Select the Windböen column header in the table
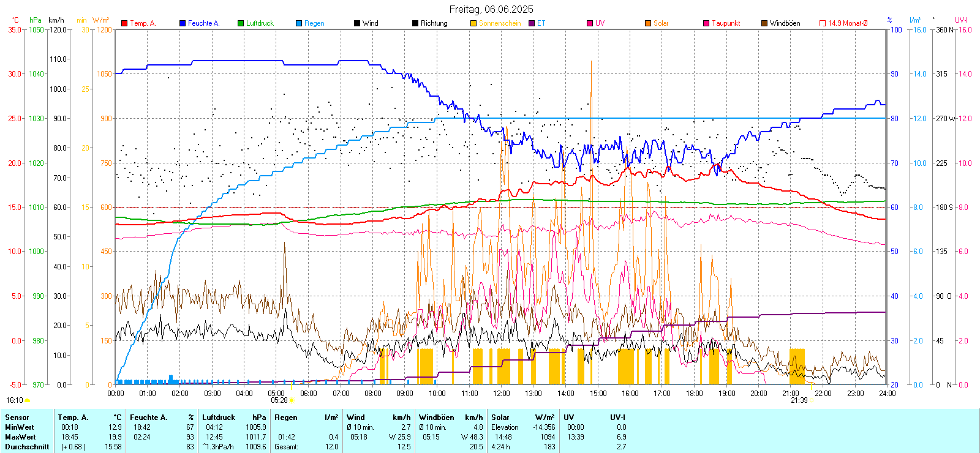 point(436,417)
